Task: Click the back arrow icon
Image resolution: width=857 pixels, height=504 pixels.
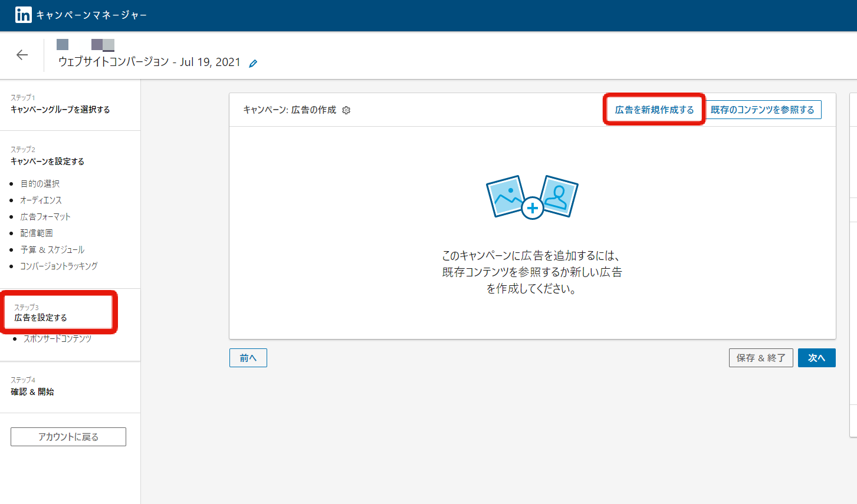Action: point(22,55)
